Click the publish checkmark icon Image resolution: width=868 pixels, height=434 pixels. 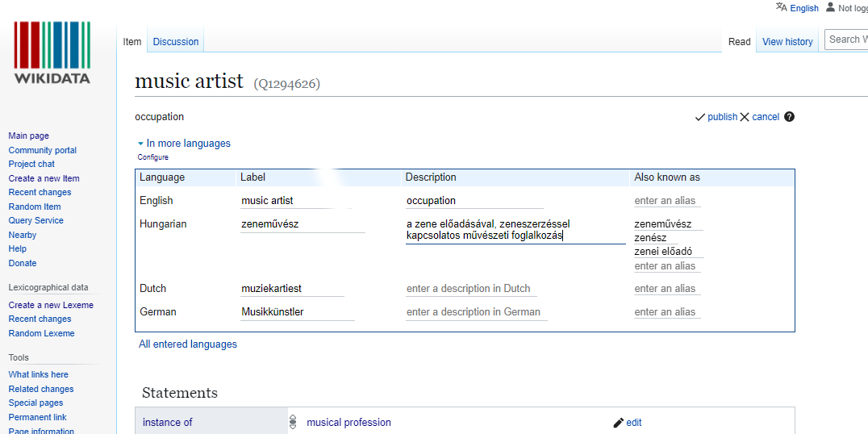coord(700,117)
